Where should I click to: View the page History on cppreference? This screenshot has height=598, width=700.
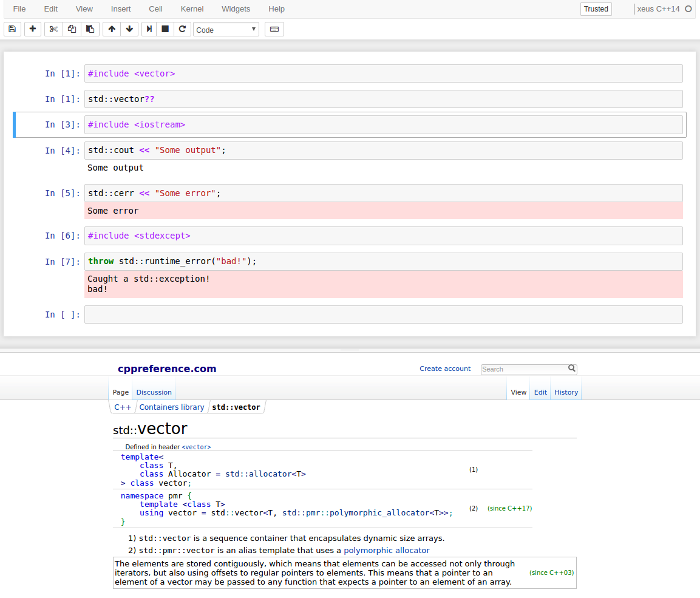coord(566,392)
